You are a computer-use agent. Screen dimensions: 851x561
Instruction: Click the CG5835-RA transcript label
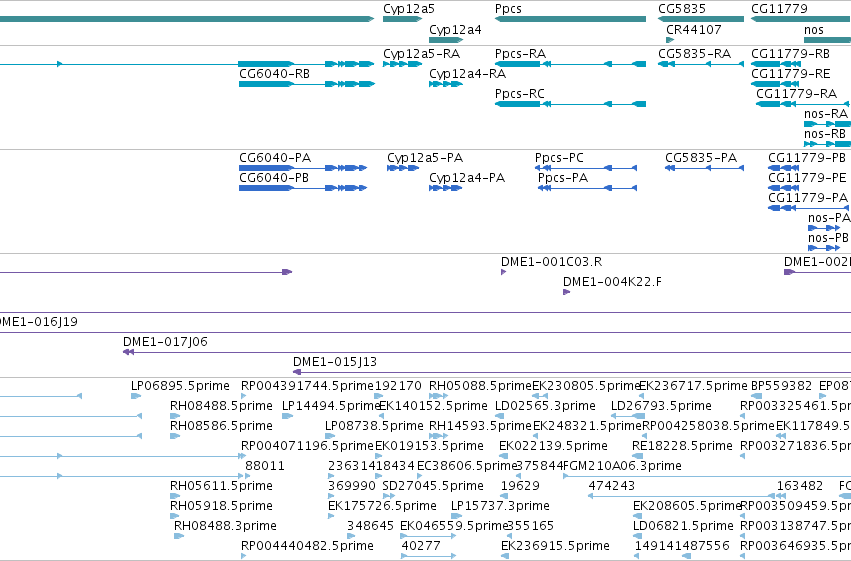pyautogui.click(x=694, y=54)
